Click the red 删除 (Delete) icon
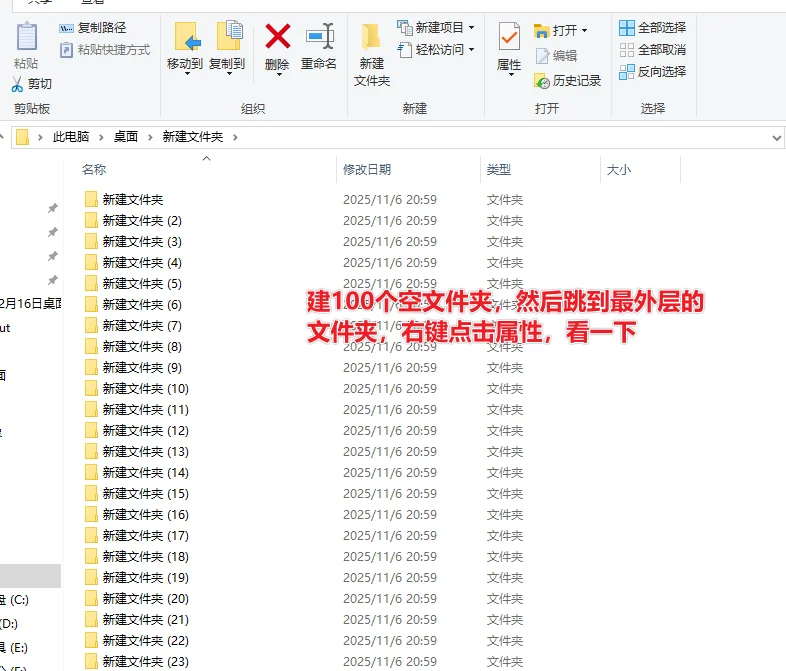Image resolution: width=786 pixels, height=671 pixels. tap(277, 38)
